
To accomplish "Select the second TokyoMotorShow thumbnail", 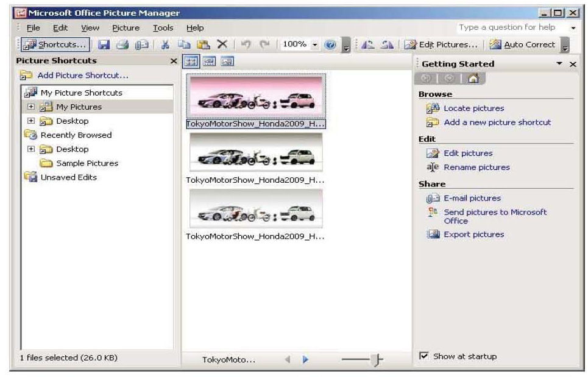I will pos(256,152).
